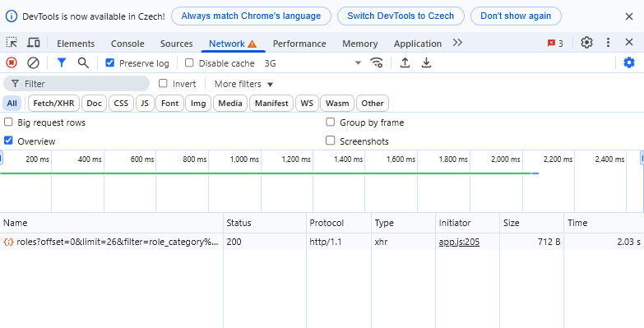Open DevTools three-dot menu
The height and width of the screenshot is (328, 644).
coord(609,42)
